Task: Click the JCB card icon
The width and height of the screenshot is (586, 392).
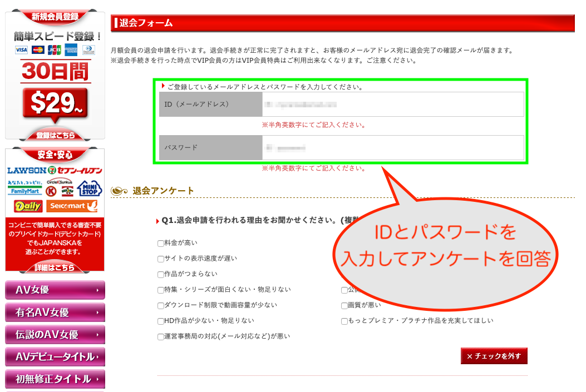Action: pyautogui.click(x=55, y=50)
